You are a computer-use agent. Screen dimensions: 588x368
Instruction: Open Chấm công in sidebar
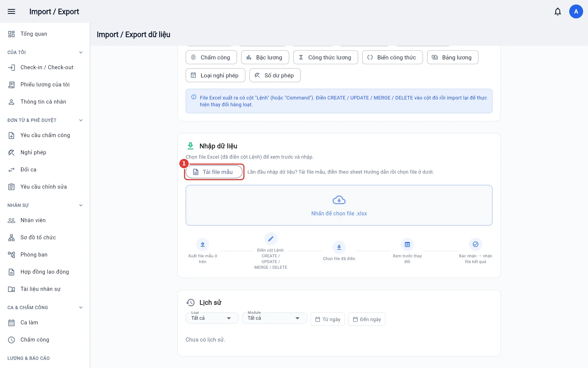click(x=45, y=340)
